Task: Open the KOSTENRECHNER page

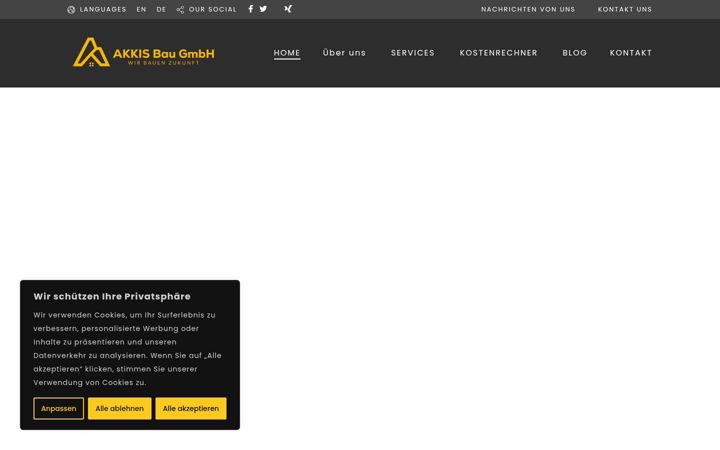Action: [499, 53]
